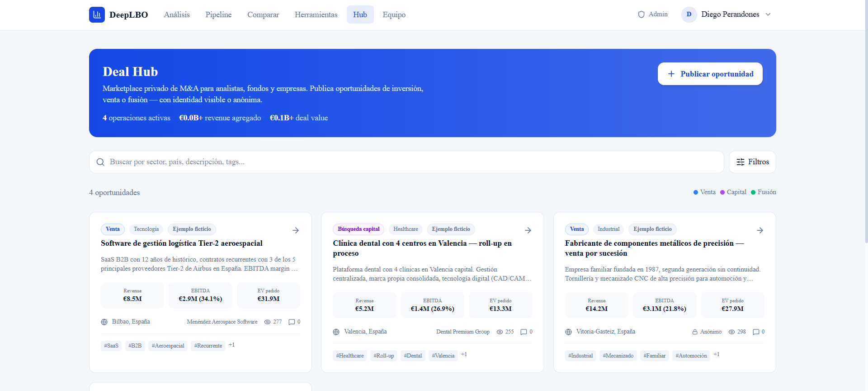Click the eye views icon showing 255
868x391 pixels.
click(x=500, y=332)
